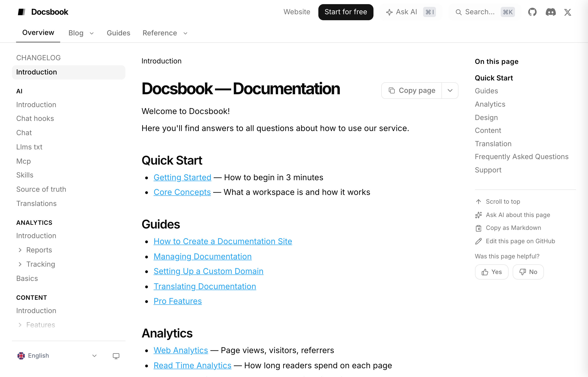This screenshot has height=377, width=588.
Task: Expand the Tracking section in sidebar
Action: 20,264
